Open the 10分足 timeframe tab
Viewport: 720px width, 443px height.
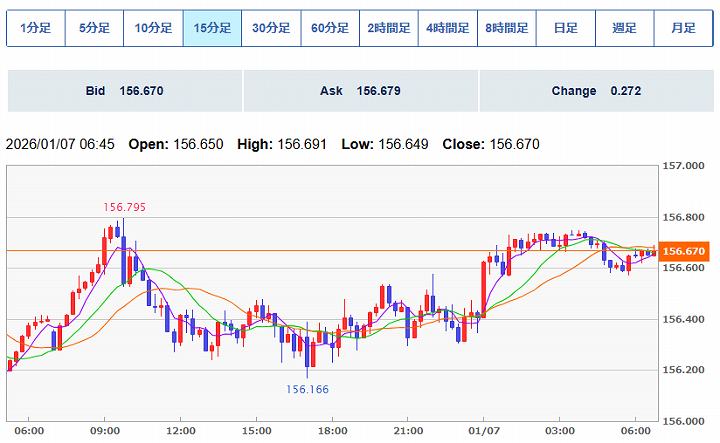tap(153, 28)
